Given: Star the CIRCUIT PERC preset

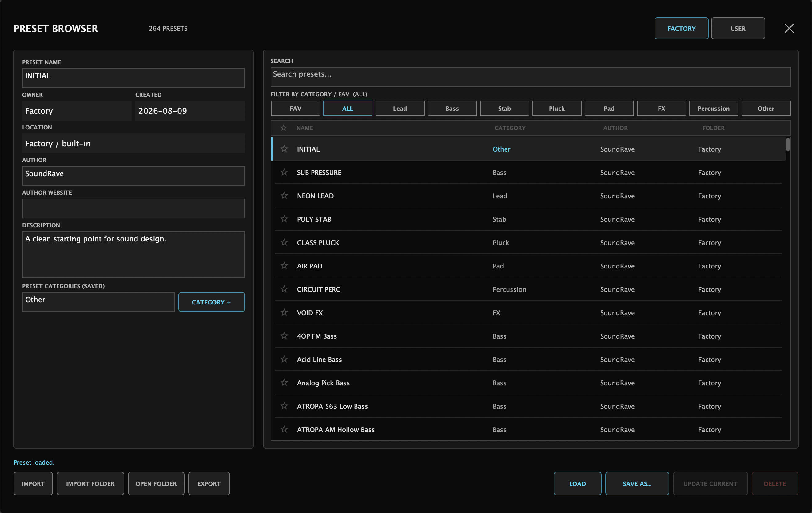Looking at the screenshot, I should tap(284, 289).
